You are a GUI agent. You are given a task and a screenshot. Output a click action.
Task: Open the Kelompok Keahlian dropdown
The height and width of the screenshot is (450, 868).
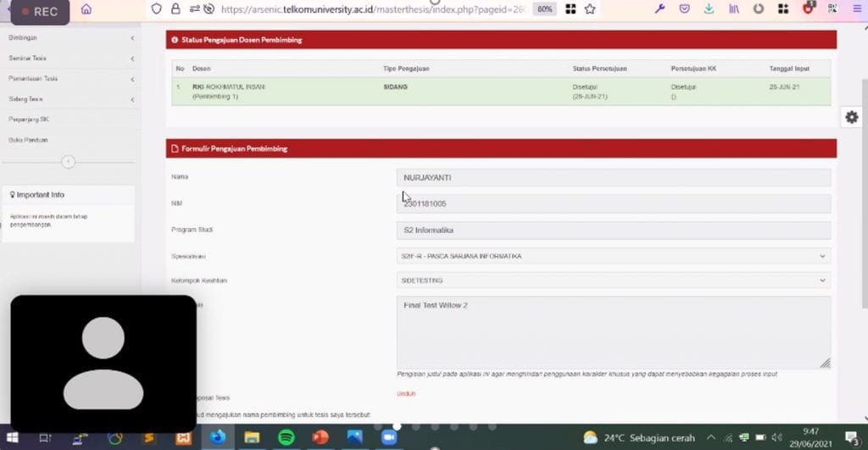coord(613,281)
